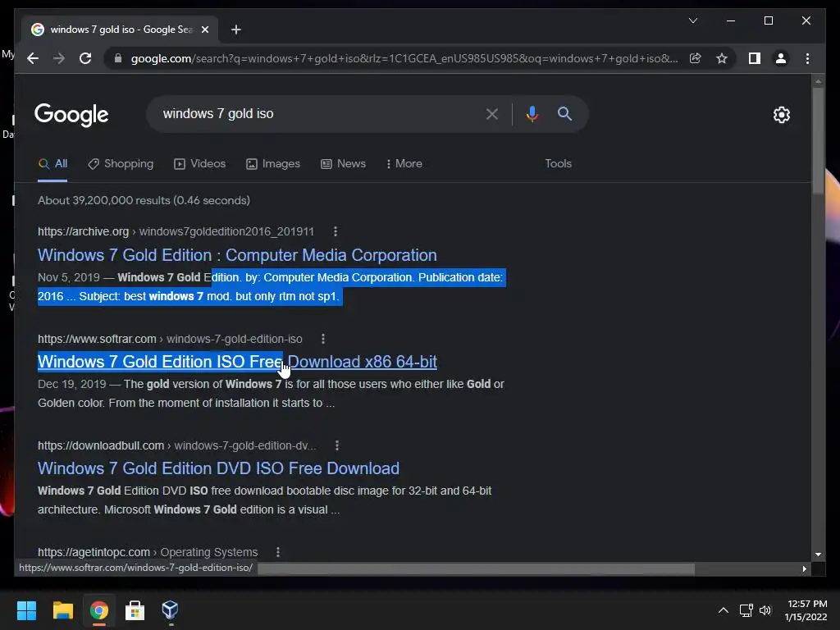The width and height of the screenshot is (840, 630).
Task: Clear the search box text
Action: coord(492,113)
